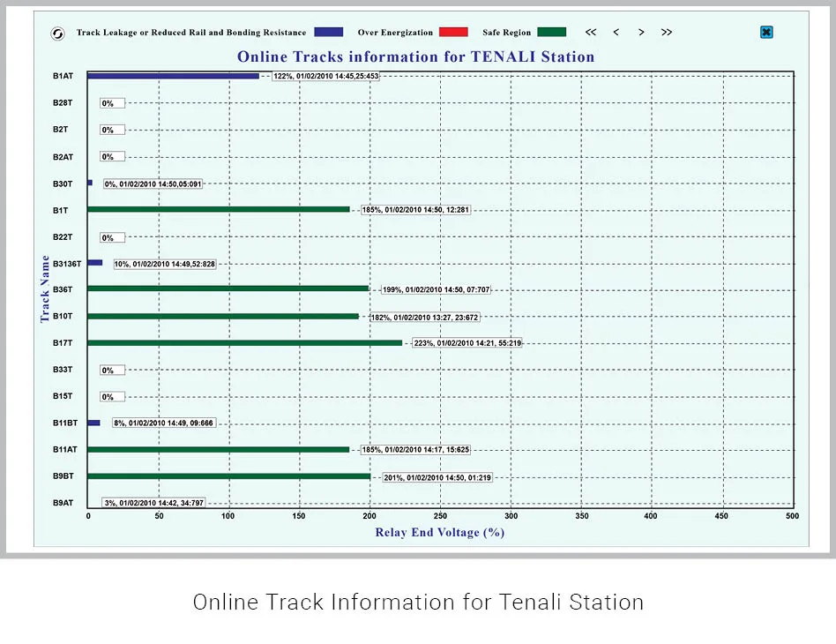Click the 0% label for track B28T
This screenshot has height=644, width=836.
(113, 103)
